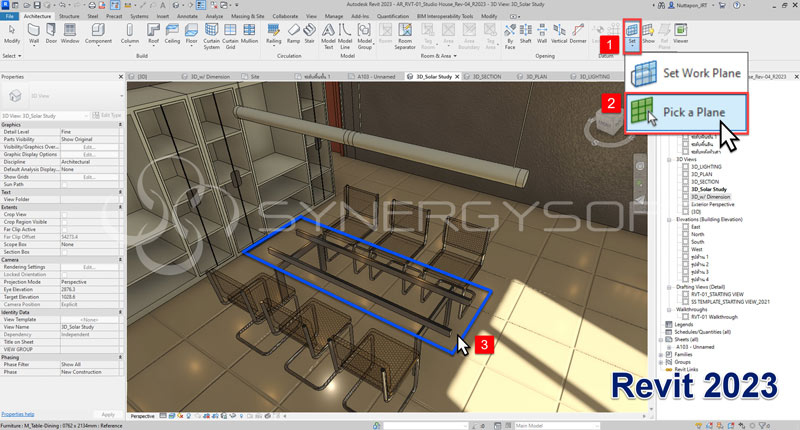Choose Set Work Plane menu item
This screenshot has width=800, height=430.
[686, 73]
